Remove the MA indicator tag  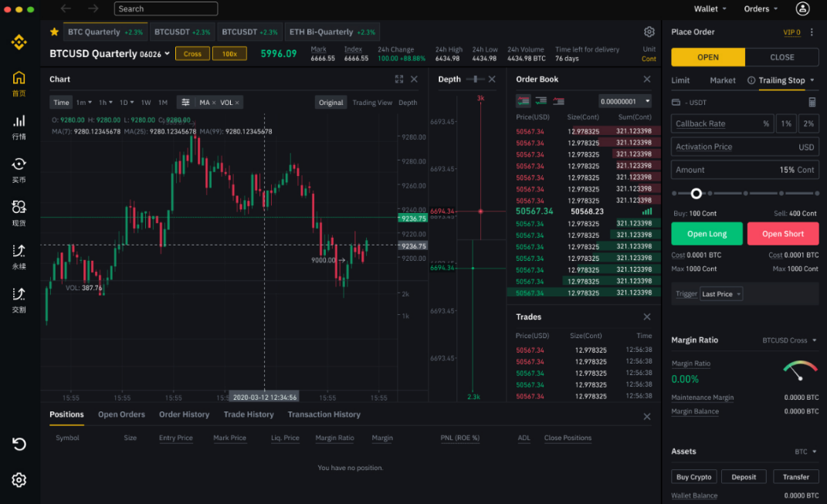(214, 103)
